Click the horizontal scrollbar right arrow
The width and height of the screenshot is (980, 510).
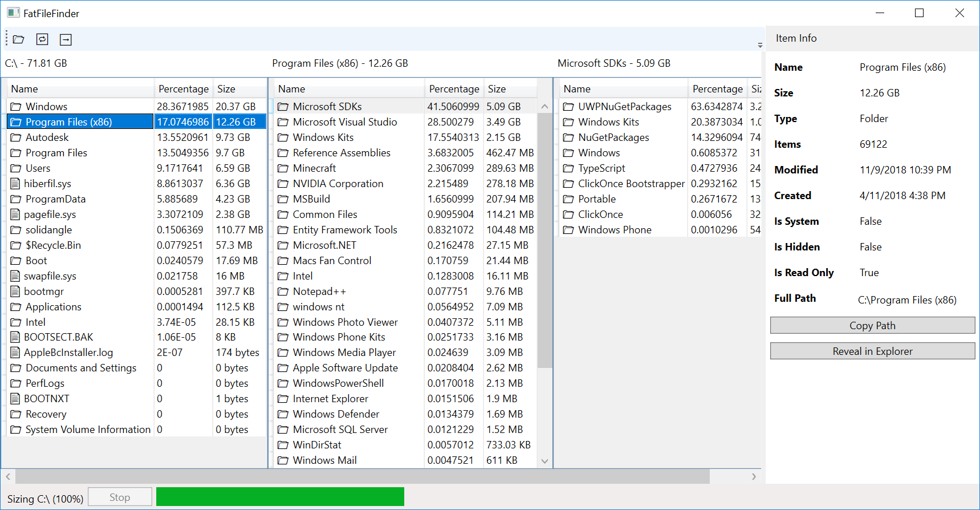coord(754,476)
